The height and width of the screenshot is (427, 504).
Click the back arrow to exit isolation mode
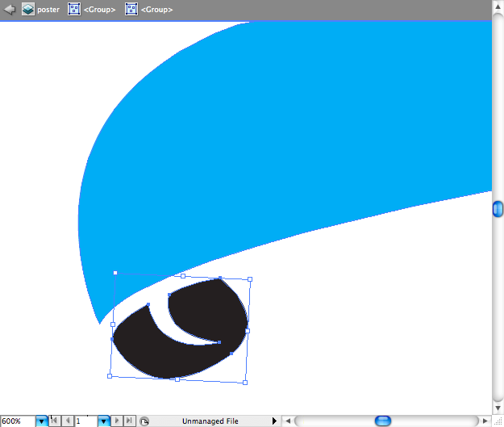[x=10, y=10]
